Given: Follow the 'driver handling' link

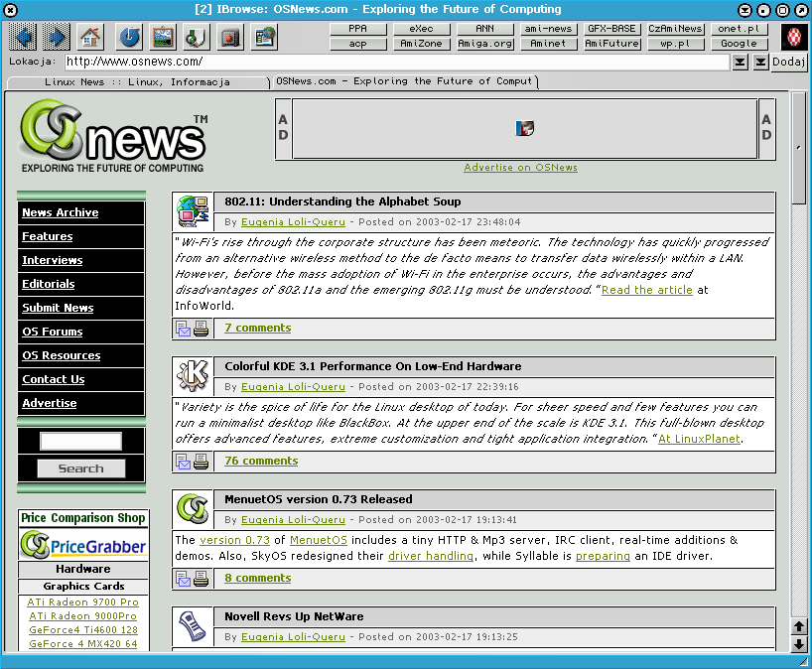Looking at the screenshot, I should [431, 556].
